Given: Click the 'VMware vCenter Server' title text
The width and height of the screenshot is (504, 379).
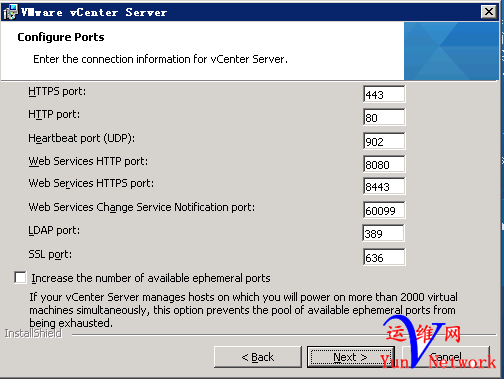Looking at the screenshot, I should tap(94, 12).
